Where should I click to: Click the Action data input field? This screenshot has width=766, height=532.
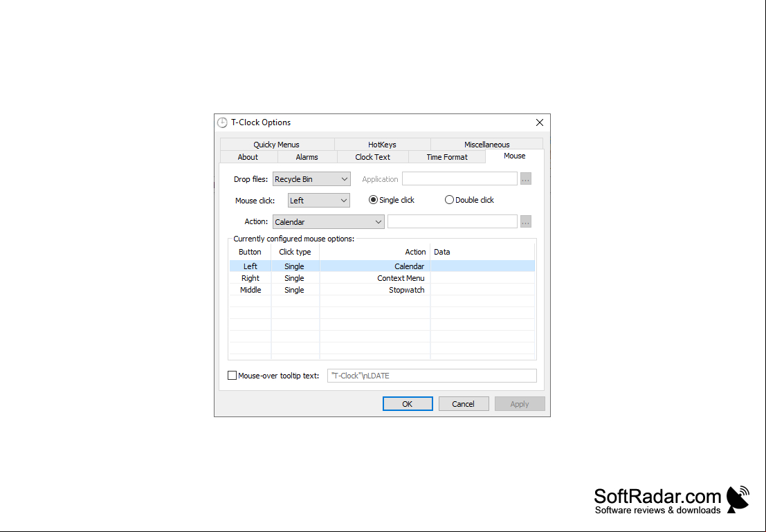453,221
